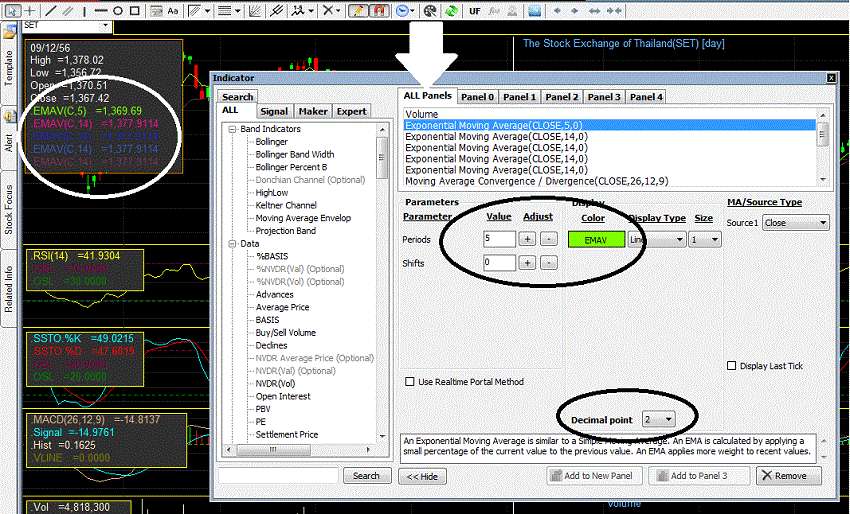Open the Related Info sidebar tab
The width and height of the screenshot is (850, 514).
(9, 289)
